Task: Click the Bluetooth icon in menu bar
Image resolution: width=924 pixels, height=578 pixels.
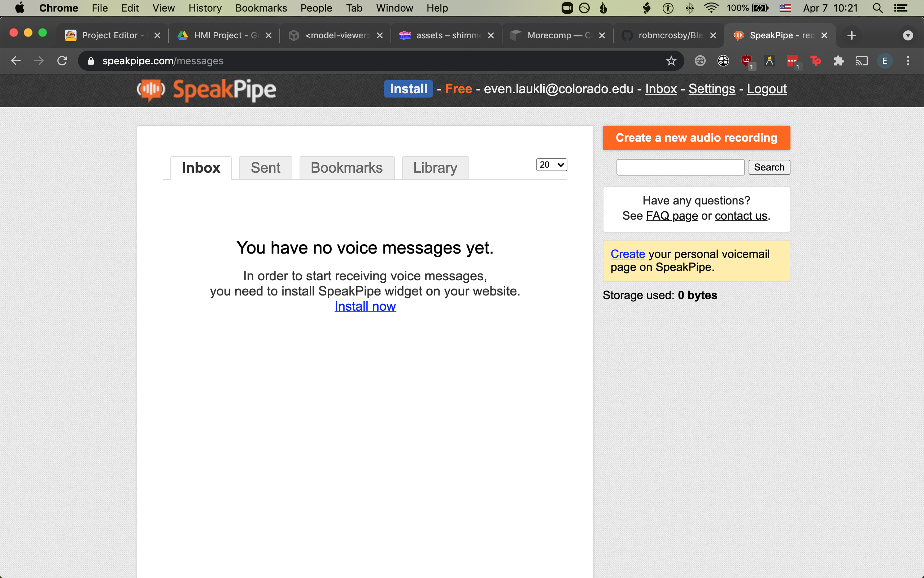Action: tap(689, 8)
